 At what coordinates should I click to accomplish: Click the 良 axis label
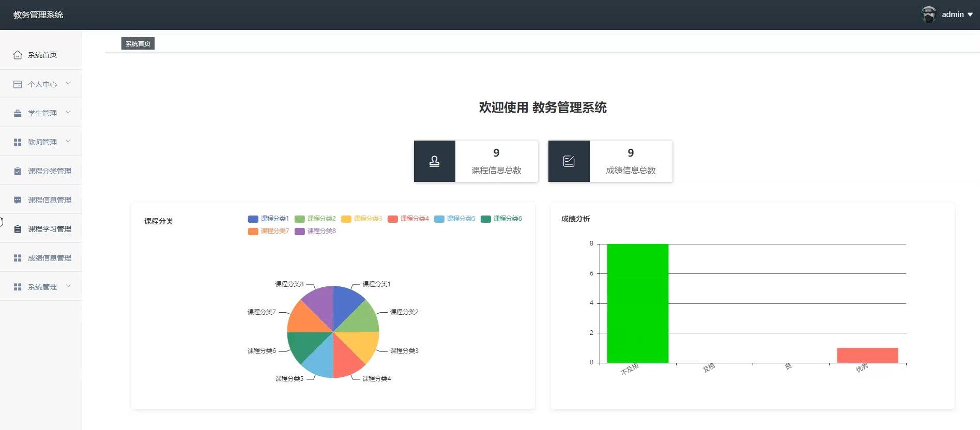tap(788, 366)
